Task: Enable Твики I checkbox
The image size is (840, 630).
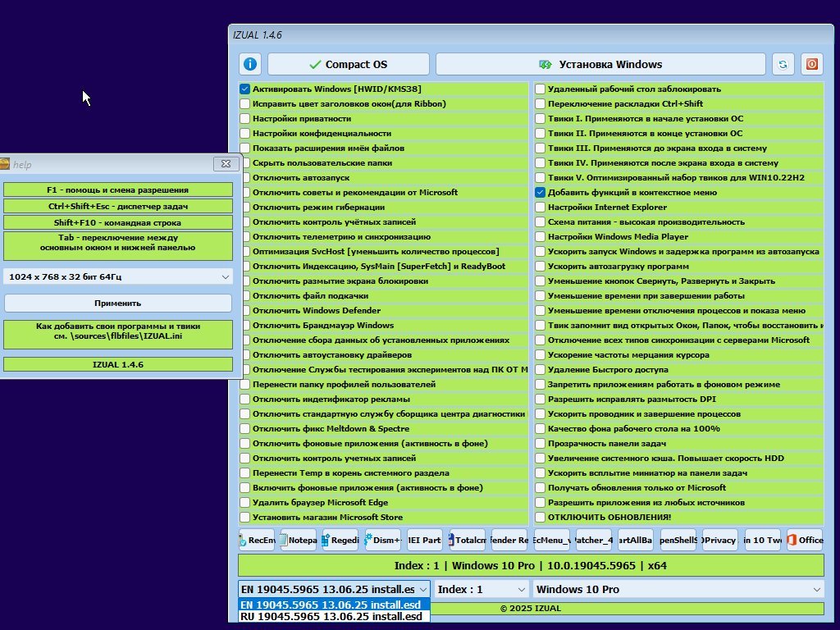Action: (x=540, y=118)
